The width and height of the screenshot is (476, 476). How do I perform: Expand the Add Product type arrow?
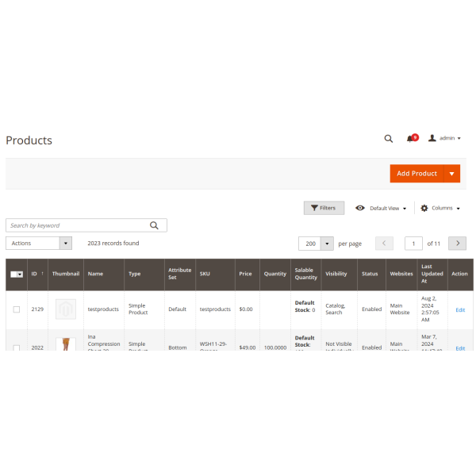451,174
